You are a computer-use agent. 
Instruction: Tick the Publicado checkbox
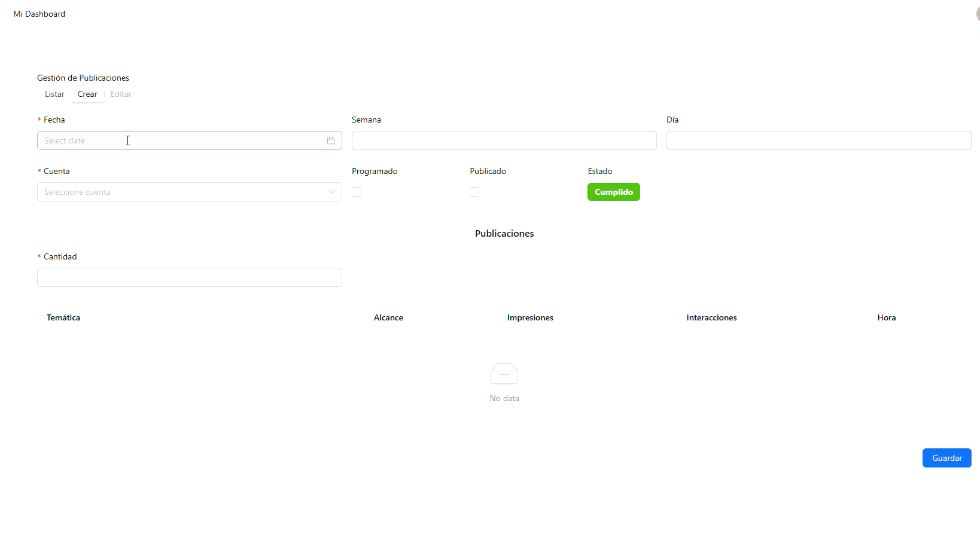tap(474, 192)
